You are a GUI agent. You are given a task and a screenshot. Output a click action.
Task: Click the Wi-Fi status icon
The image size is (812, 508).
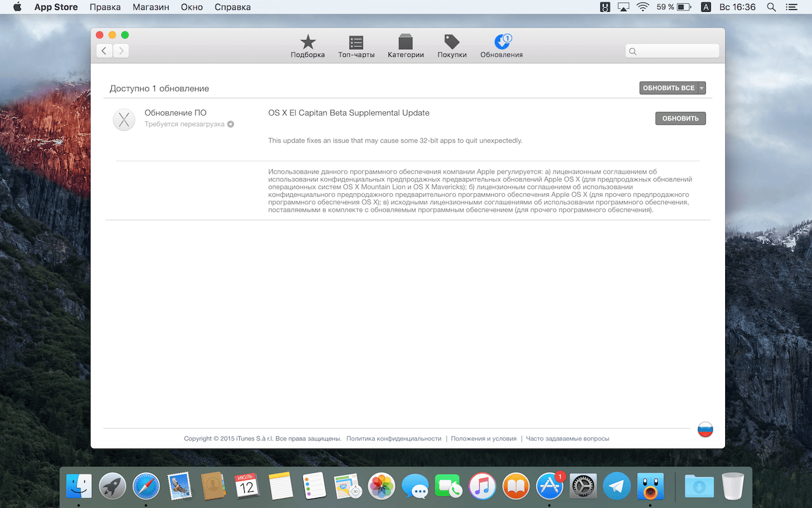(x=643, y=7)
